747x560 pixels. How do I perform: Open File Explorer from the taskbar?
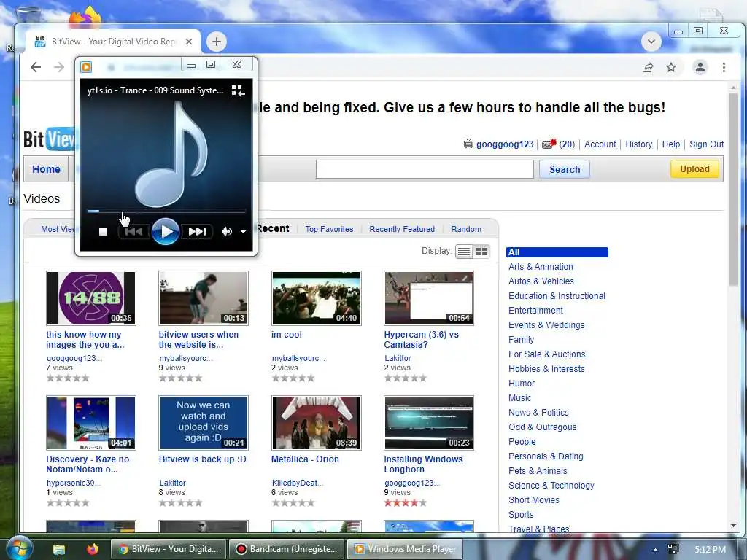click(x=58, y=549)
